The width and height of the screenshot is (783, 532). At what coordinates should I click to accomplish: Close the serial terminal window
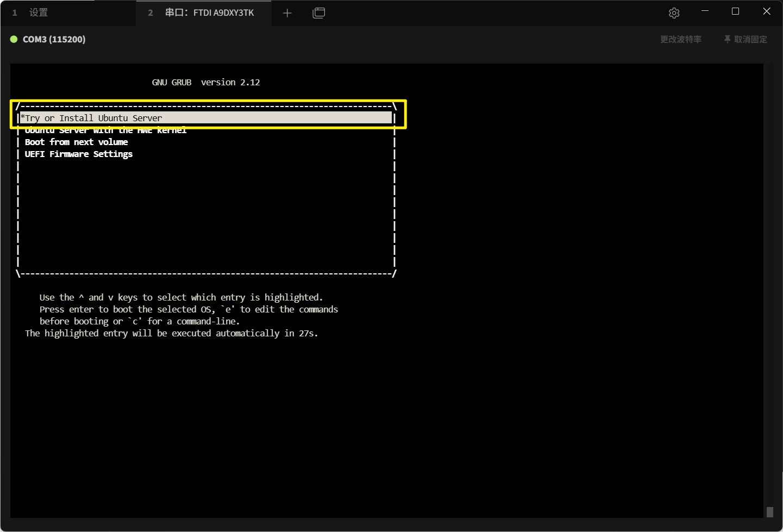tap(766, 11)
